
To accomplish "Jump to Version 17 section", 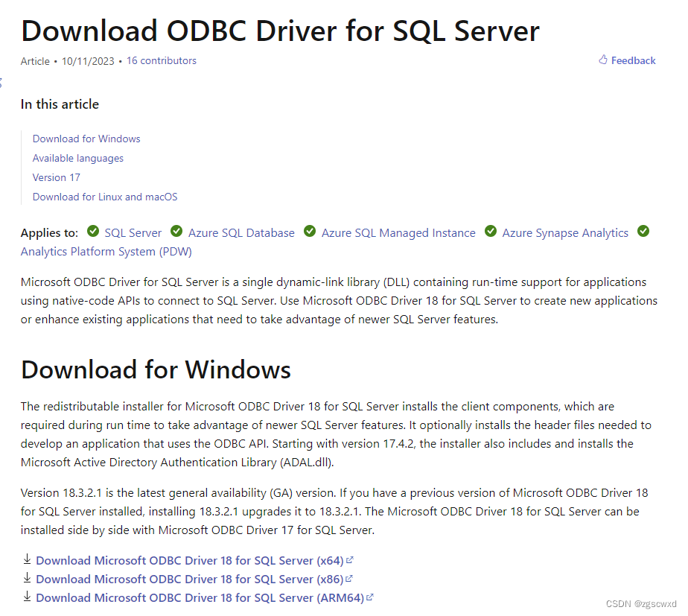I will point(56,177).
